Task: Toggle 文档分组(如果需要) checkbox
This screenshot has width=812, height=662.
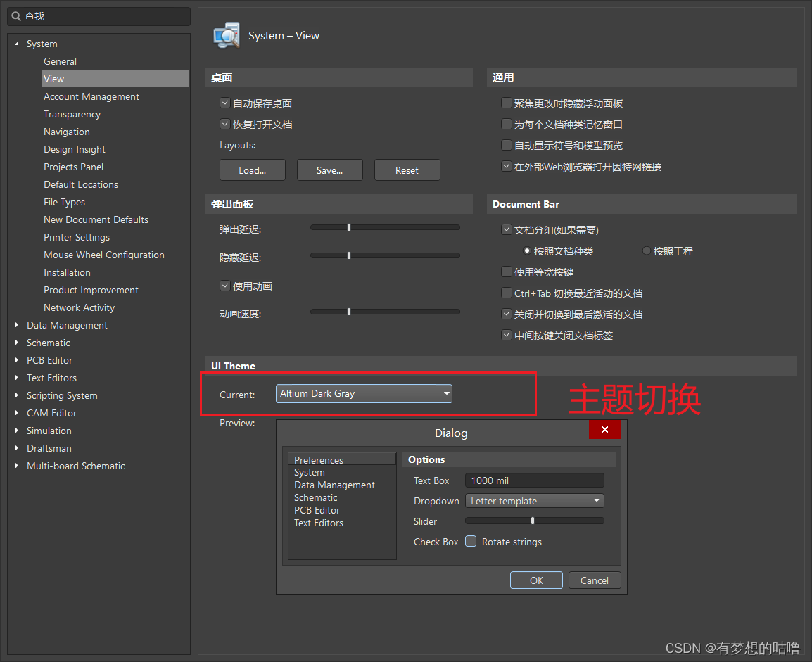Action: tap(507, 230)
